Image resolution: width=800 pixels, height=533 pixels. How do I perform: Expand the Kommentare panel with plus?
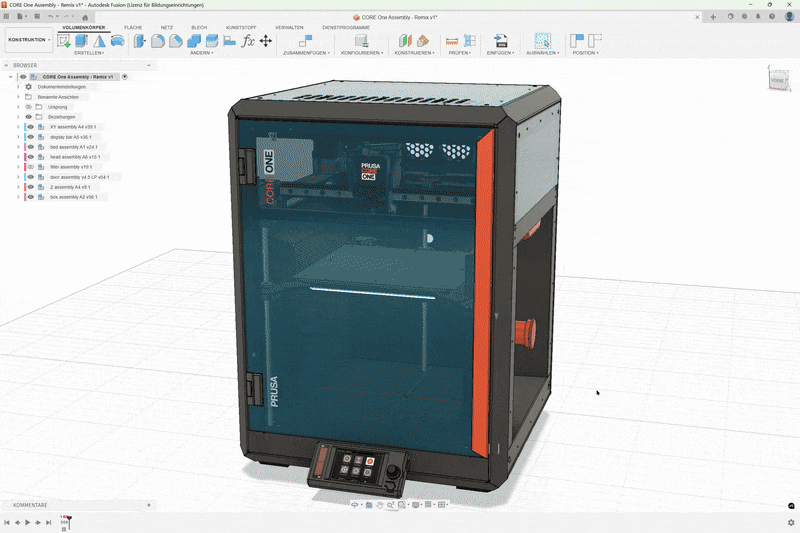(x=149, y=505)
